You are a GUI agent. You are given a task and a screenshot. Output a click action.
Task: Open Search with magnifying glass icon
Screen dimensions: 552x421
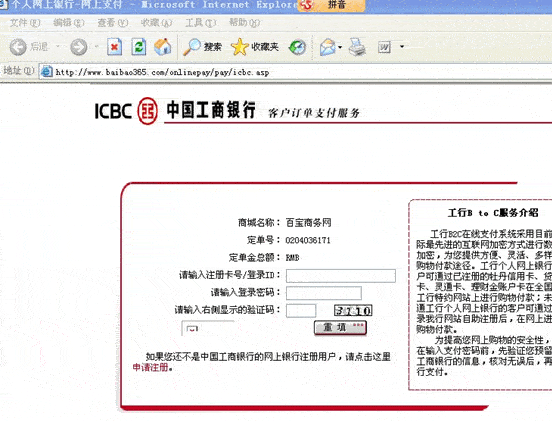click(203, 47)
